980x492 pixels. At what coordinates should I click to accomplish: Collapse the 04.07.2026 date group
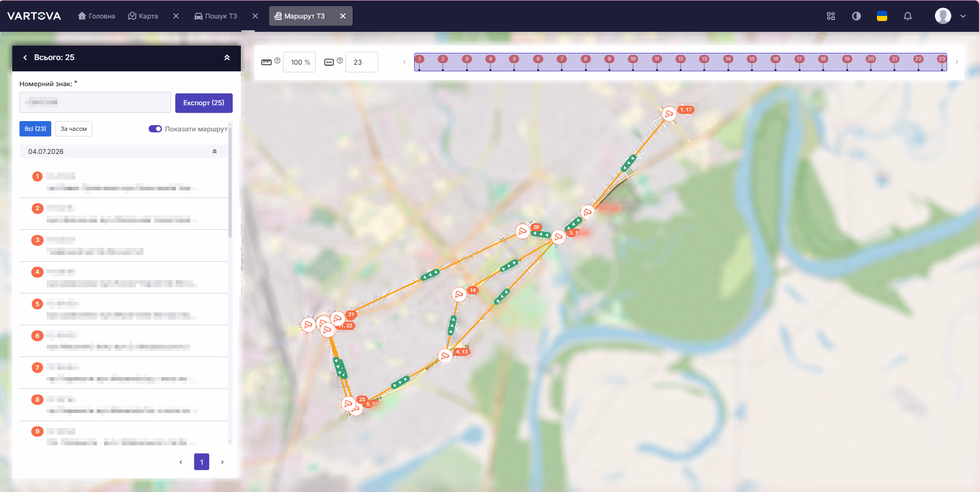[x=215, y=151]
